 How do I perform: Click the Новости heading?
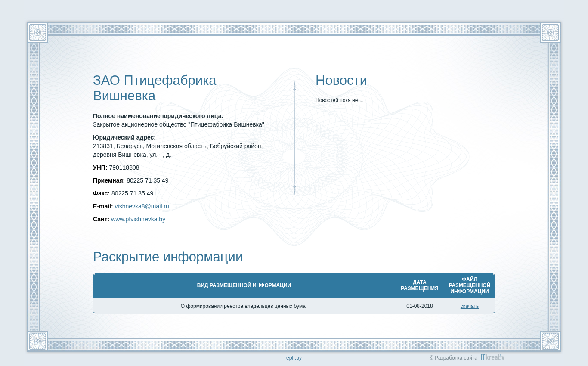tap(341, 81)
